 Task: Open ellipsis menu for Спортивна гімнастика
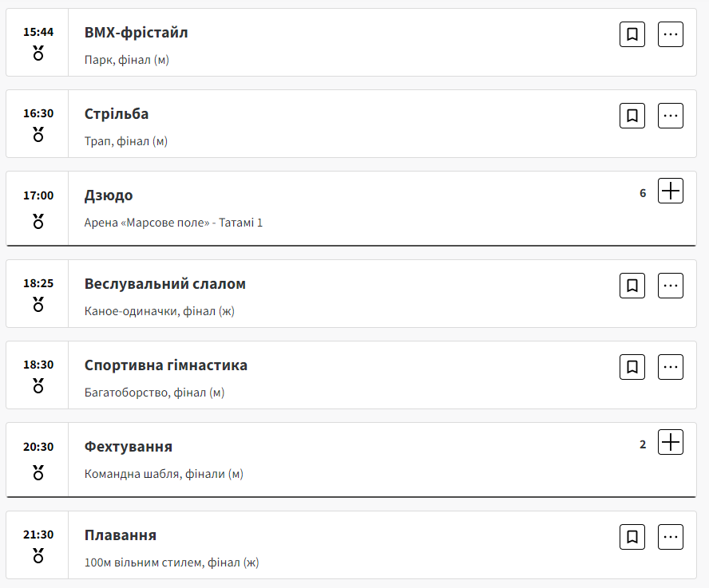671,367
